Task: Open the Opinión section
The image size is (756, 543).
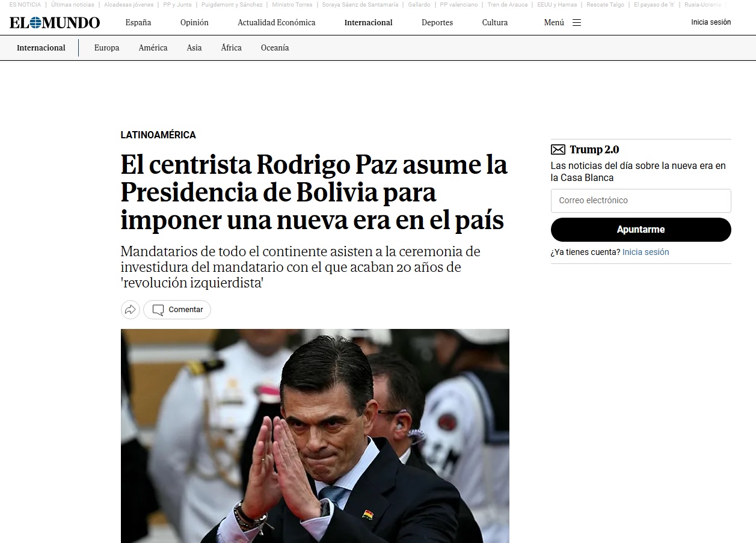Action: click(x=194, y=23)
